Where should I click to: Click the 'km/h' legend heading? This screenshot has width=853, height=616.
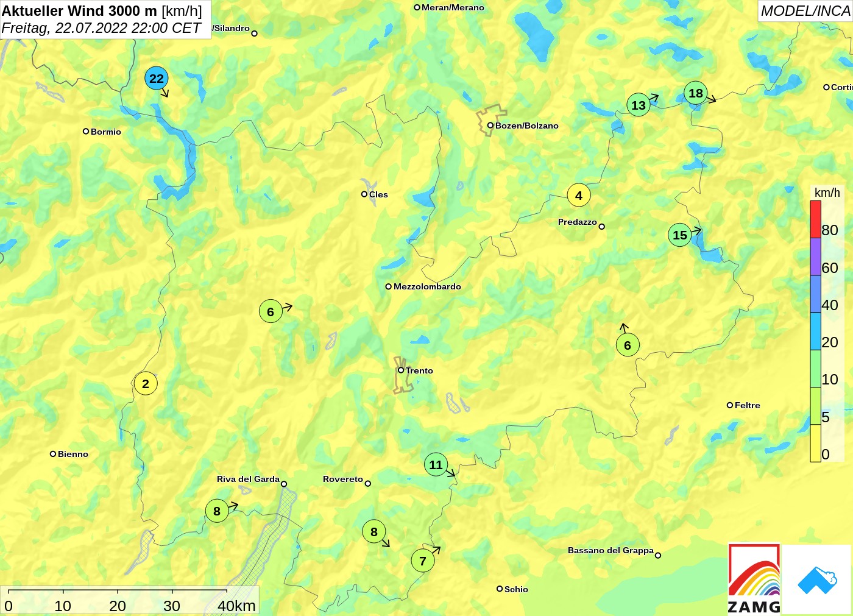point(827,193)
